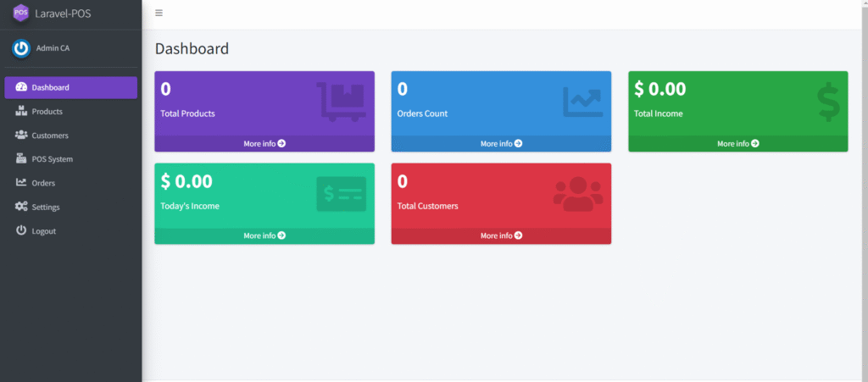Viewport: 868px width, 382px height.
Task: Click the Orders chart icon in sidebar
Action: pos(21,183)
